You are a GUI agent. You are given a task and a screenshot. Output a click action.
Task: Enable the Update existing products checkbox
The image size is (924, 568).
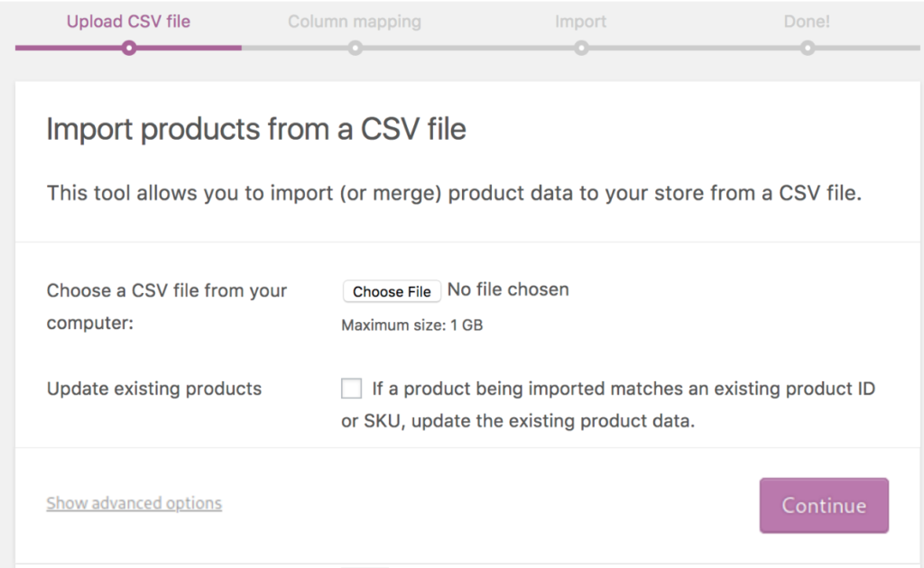click(x=351, y=389)
